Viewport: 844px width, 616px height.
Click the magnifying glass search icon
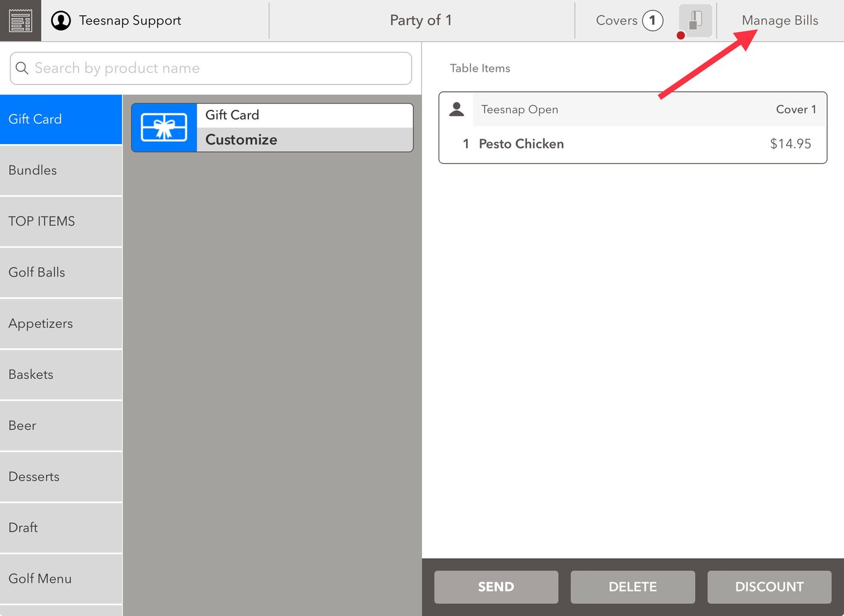coord(22,68)
